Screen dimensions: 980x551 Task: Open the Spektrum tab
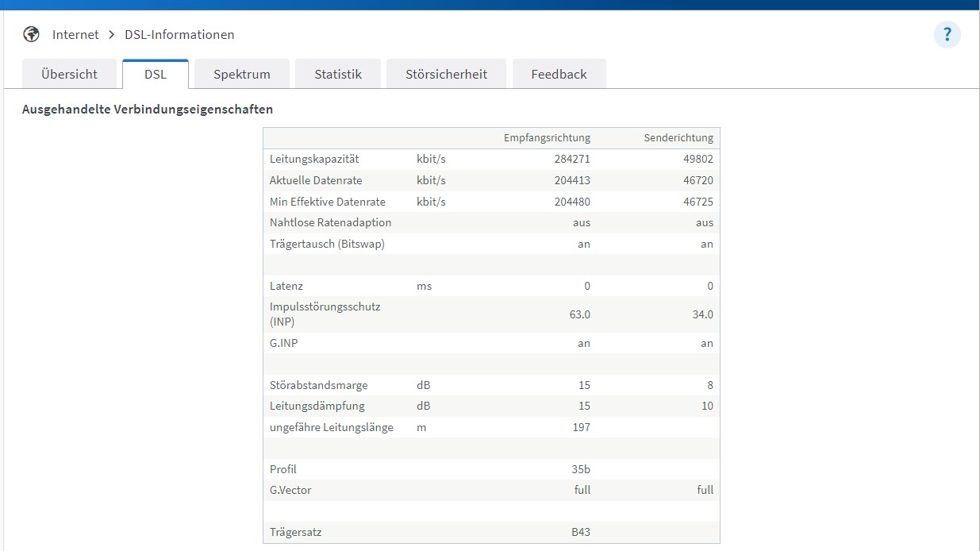pos(242,74)
